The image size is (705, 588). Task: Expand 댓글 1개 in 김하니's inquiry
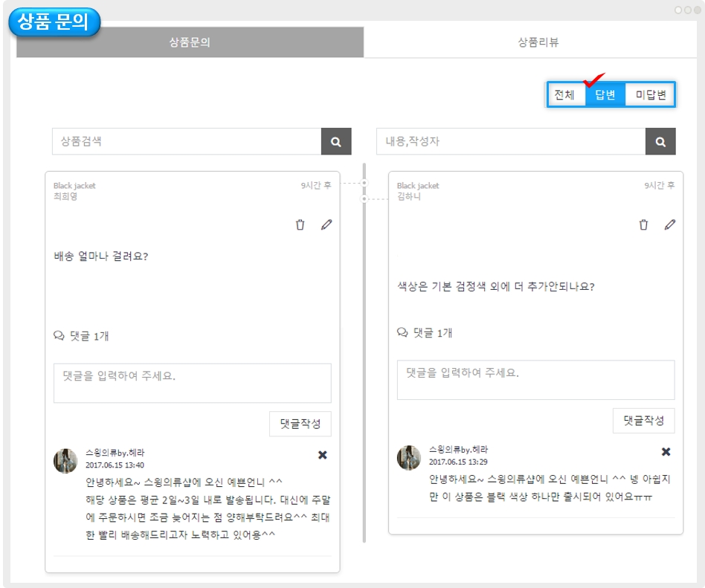[x=425, y=333]
